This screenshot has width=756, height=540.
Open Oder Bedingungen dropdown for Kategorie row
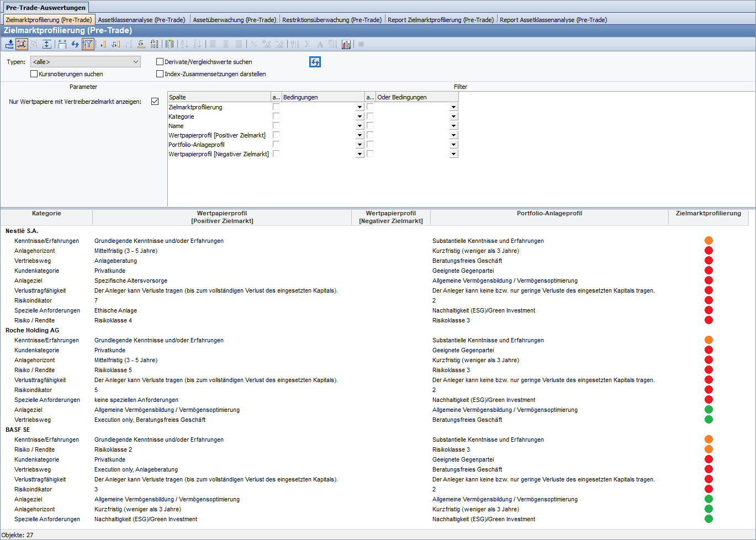tap(453, 117)
